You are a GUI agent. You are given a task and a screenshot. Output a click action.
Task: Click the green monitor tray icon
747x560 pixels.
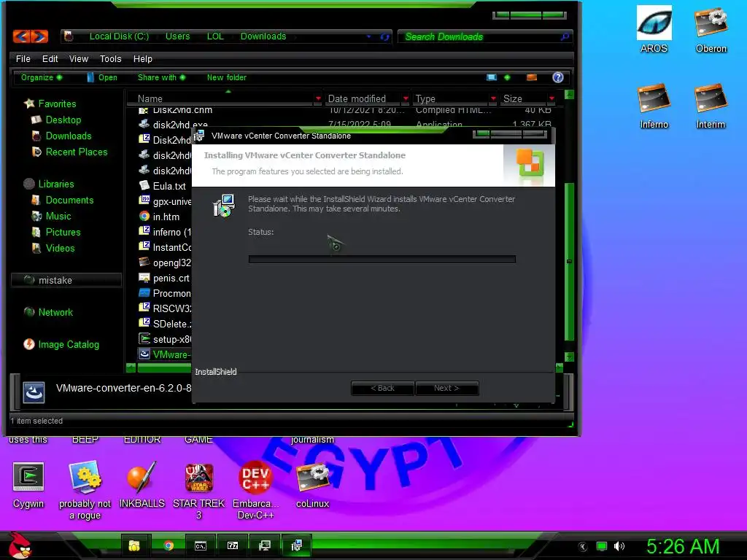602,546
